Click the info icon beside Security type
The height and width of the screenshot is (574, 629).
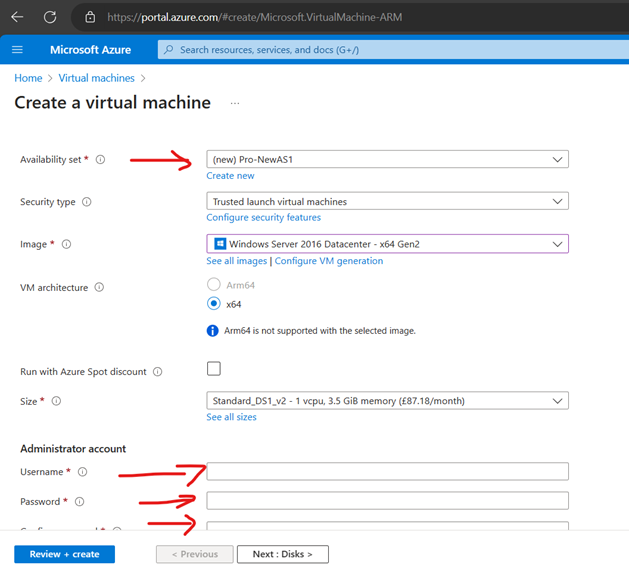(x=86, y=202)
